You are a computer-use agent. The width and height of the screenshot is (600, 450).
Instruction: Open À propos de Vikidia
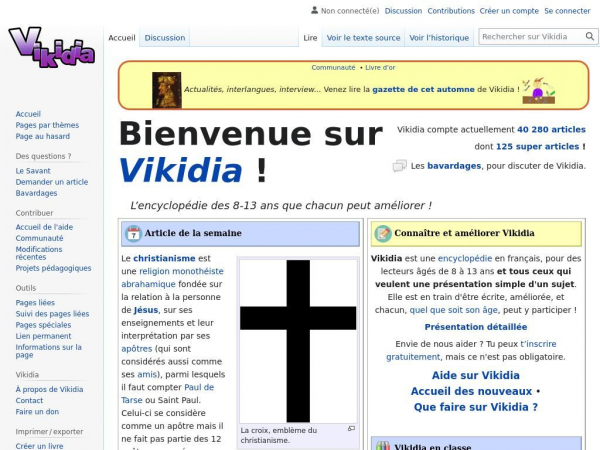point(49,389)
